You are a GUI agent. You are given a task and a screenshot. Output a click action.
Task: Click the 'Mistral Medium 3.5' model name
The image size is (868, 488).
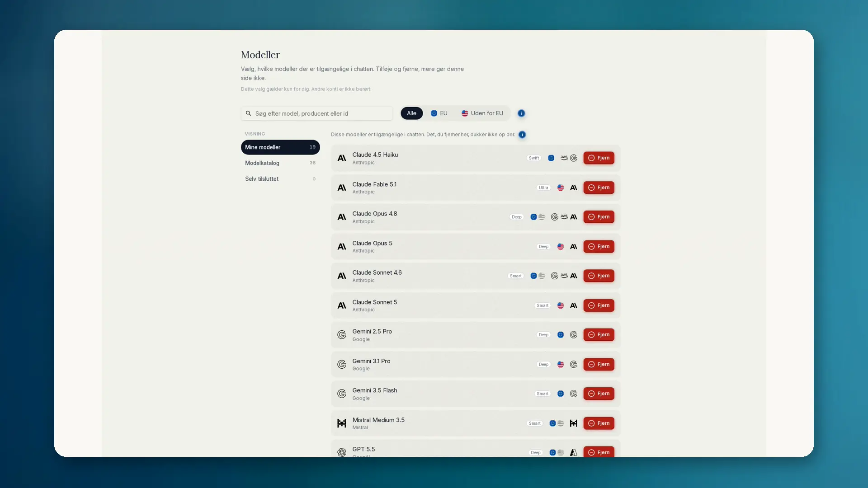coord(378,420)
